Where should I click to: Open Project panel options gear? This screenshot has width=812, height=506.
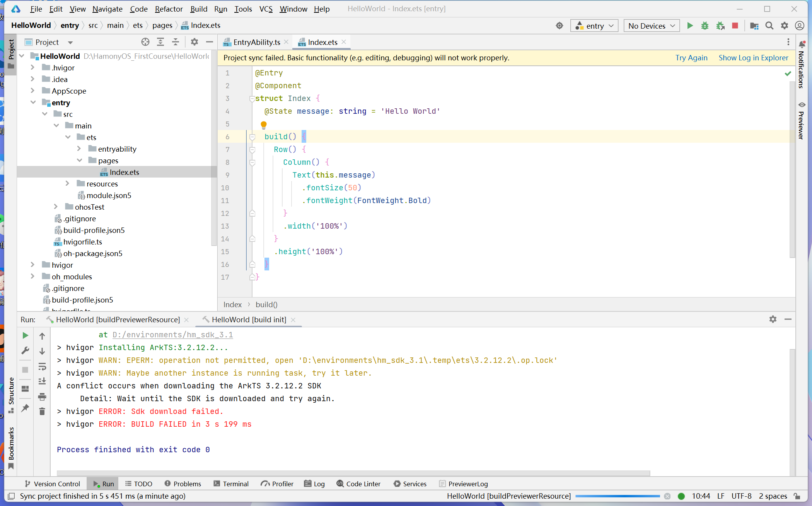[x=194, y=42]
